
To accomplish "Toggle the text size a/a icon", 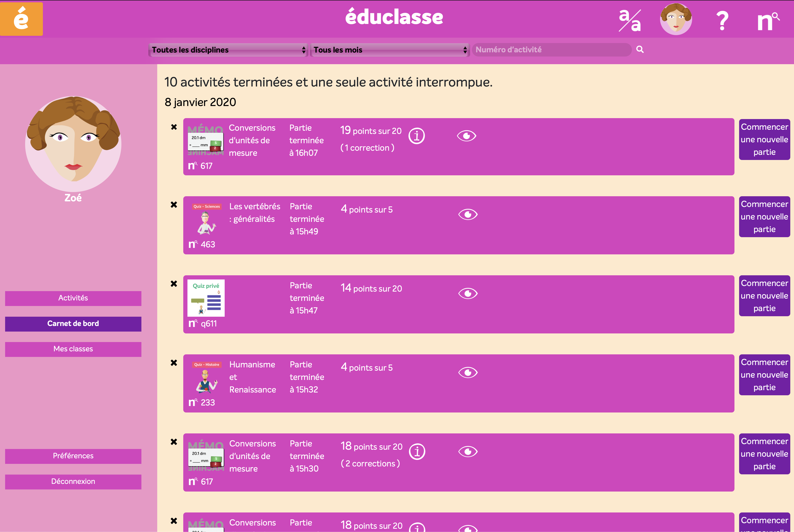I will point(629,20).
